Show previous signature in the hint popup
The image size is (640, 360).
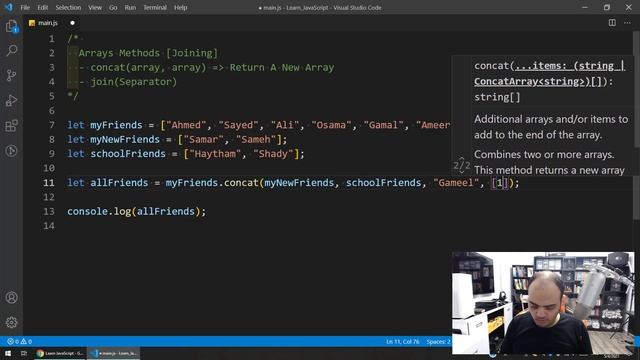click(462, 158)
